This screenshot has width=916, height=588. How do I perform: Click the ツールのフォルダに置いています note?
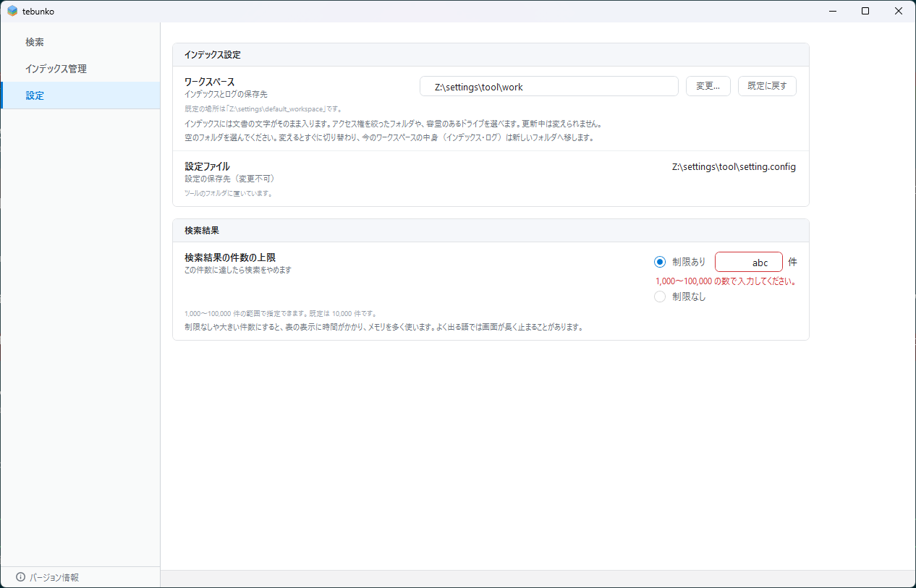click(229, 193)
